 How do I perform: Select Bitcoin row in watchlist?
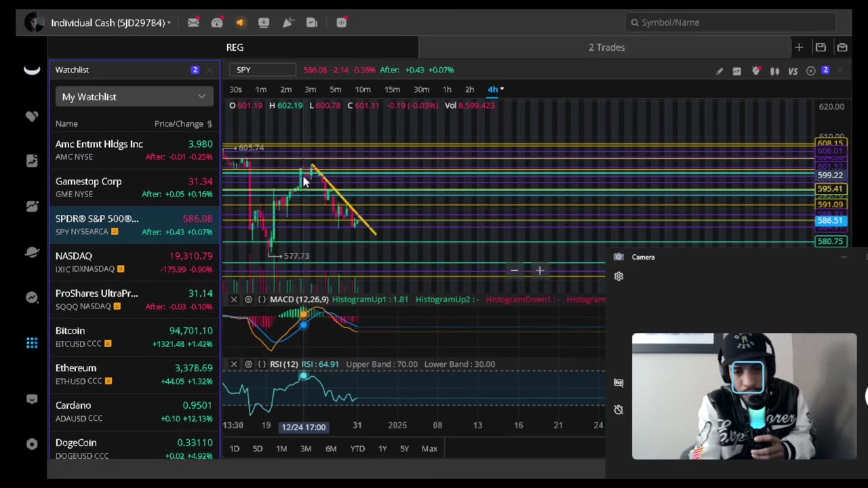click(134, 337)
